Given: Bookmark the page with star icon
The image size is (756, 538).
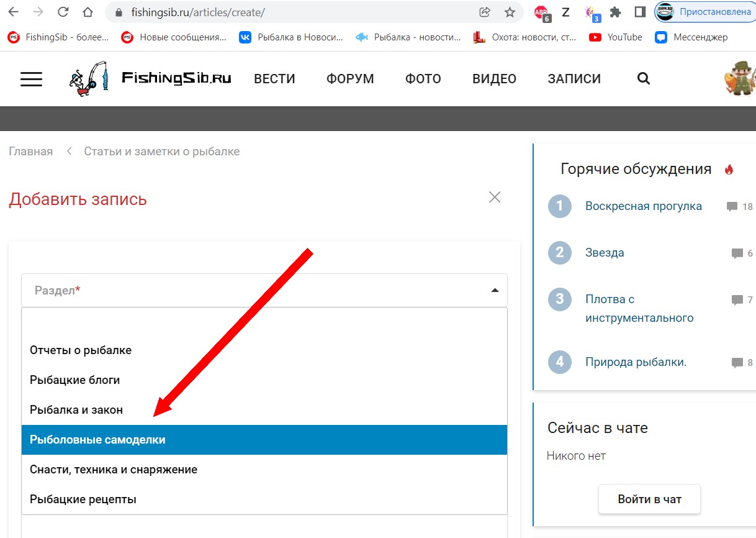Looking at the screenshot, I should pyautogui.click(x=510, y=12).
